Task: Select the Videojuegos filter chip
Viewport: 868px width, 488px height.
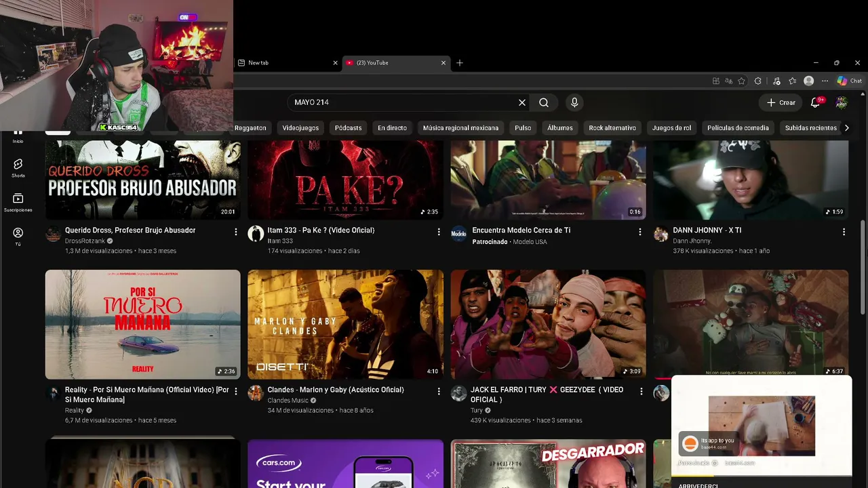Action: [x=300, y=127]
